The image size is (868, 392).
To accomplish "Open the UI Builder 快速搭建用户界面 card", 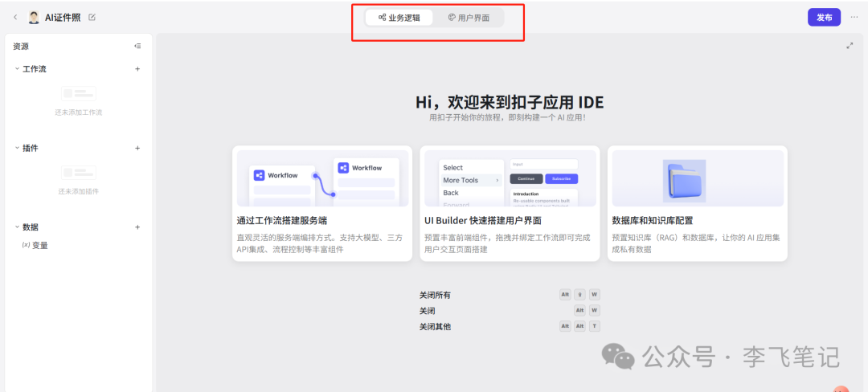I will [510, 203].
